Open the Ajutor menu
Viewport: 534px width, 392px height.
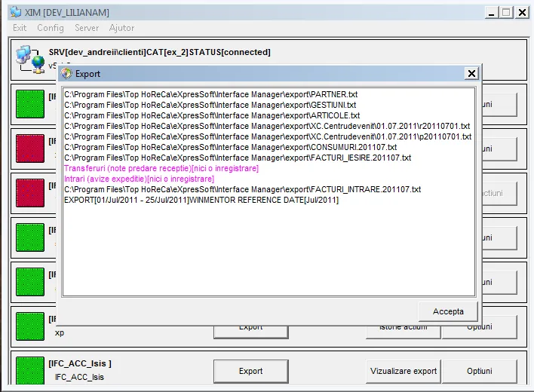pyautogui.click(x=121, y=28)
